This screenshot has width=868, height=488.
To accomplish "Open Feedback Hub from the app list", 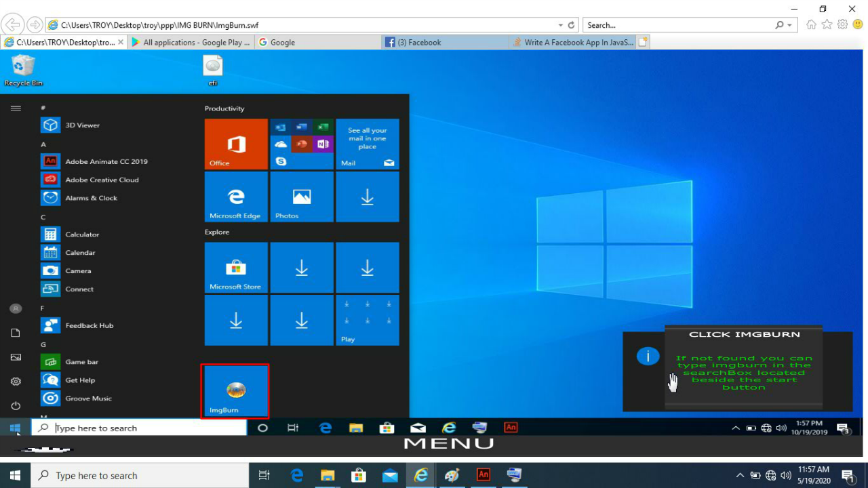I will click(77, 326).
